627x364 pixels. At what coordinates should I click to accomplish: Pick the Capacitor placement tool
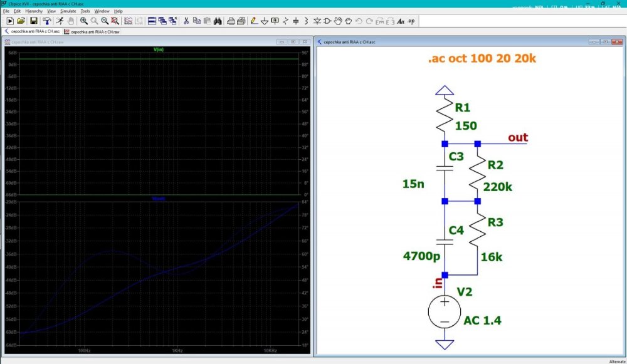[x=296, y=21]
